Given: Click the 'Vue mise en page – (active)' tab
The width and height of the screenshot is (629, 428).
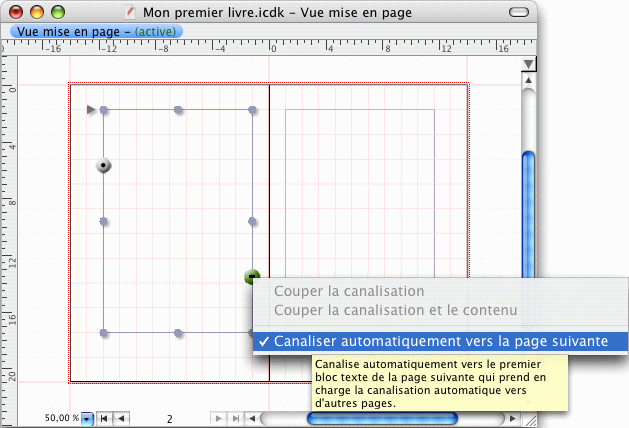Looking at the screenshot, I should click(x=96, y=31).
